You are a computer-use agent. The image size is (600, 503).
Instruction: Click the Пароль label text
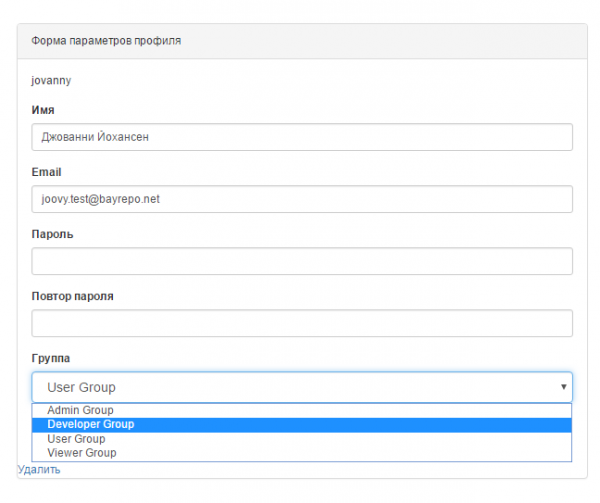tap(52, 234)
